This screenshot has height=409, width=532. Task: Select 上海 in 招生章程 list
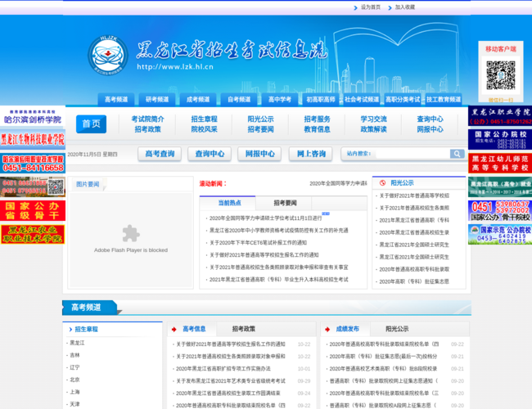[74, 392]
